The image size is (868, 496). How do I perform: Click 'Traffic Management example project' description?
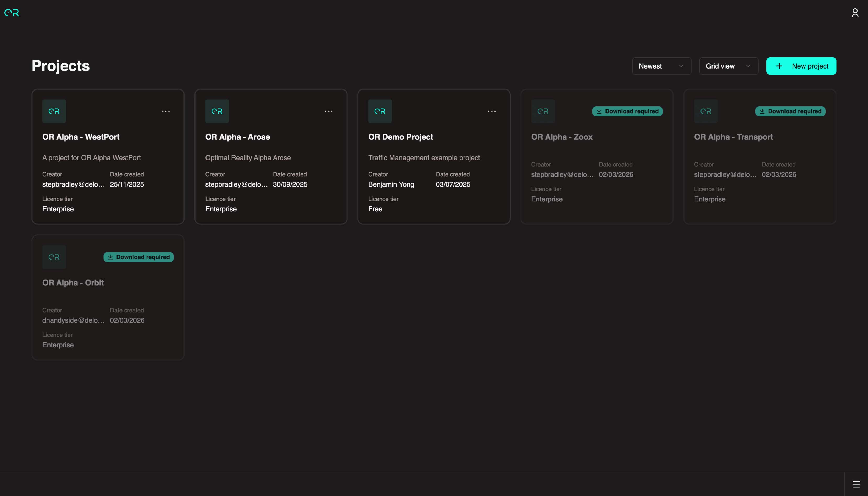click(424, 158)
